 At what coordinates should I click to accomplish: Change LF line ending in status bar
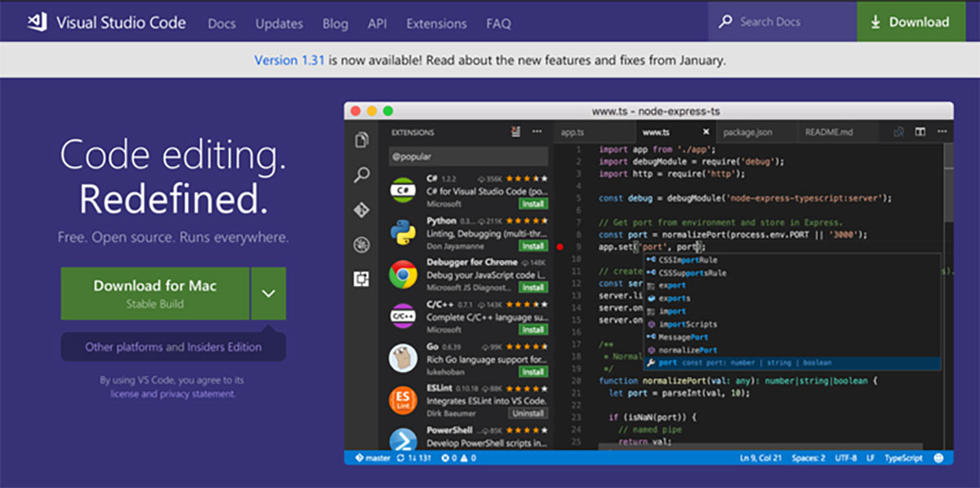[871, 458]
